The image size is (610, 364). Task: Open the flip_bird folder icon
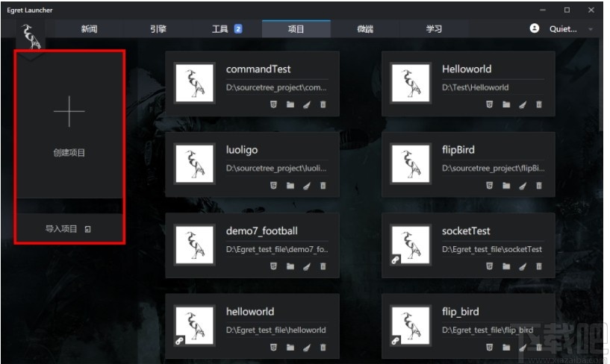(x=506, y=348)
